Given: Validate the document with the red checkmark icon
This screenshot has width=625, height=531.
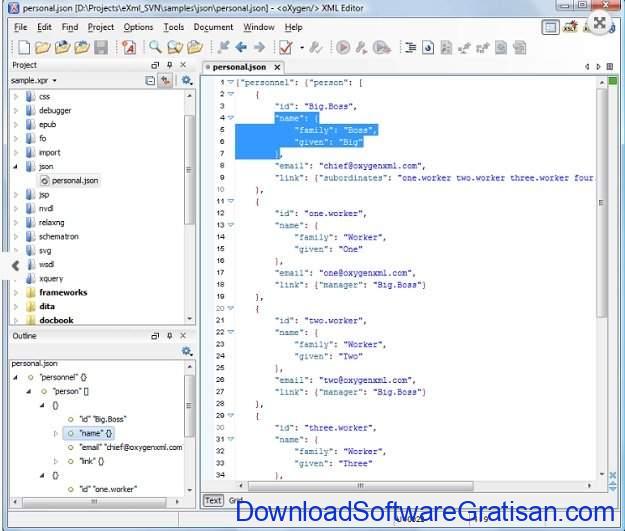Looking at the screenshot, I should point(286,48).
